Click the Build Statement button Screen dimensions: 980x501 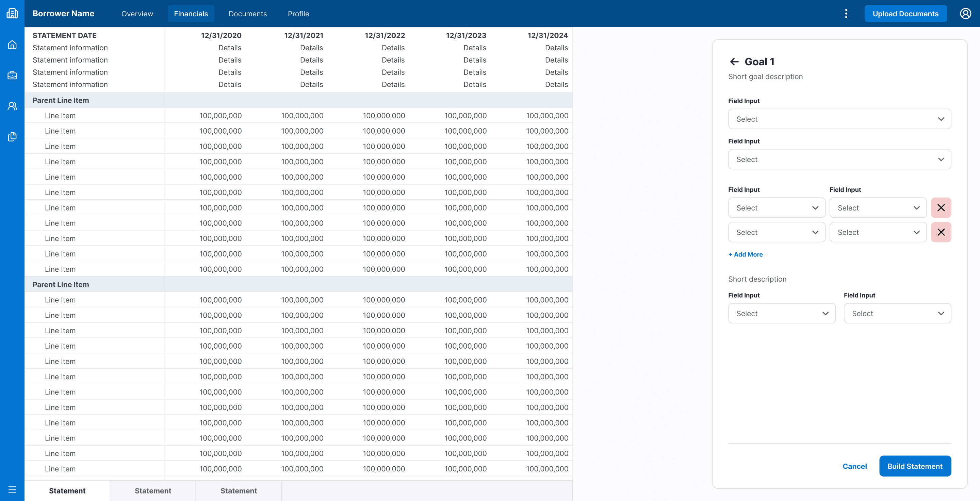[x=915, y=466]
